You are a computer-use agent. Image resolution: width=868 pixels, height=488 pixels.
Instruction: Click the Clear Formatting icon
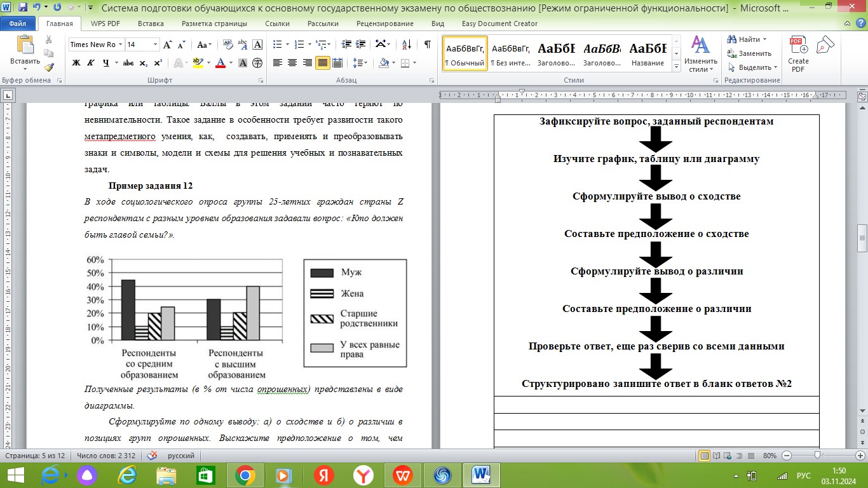pyautogui.click(x=257, y=44)
